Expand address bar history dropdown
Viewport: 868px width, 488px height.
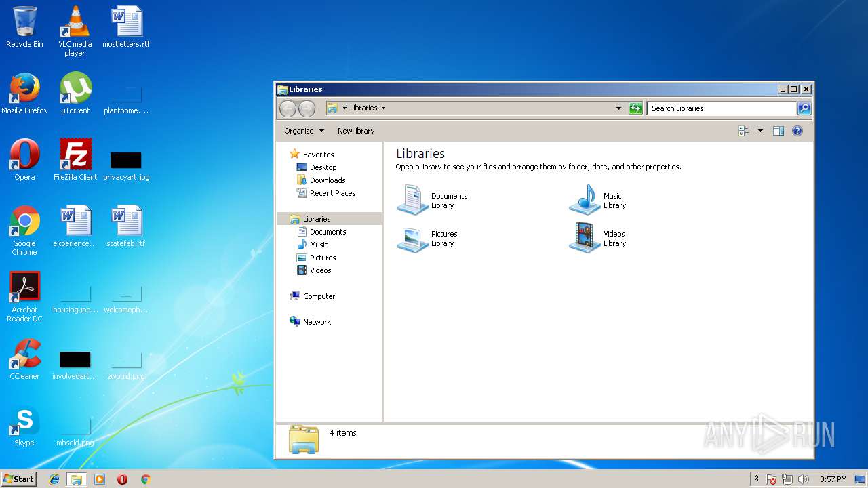618,108
